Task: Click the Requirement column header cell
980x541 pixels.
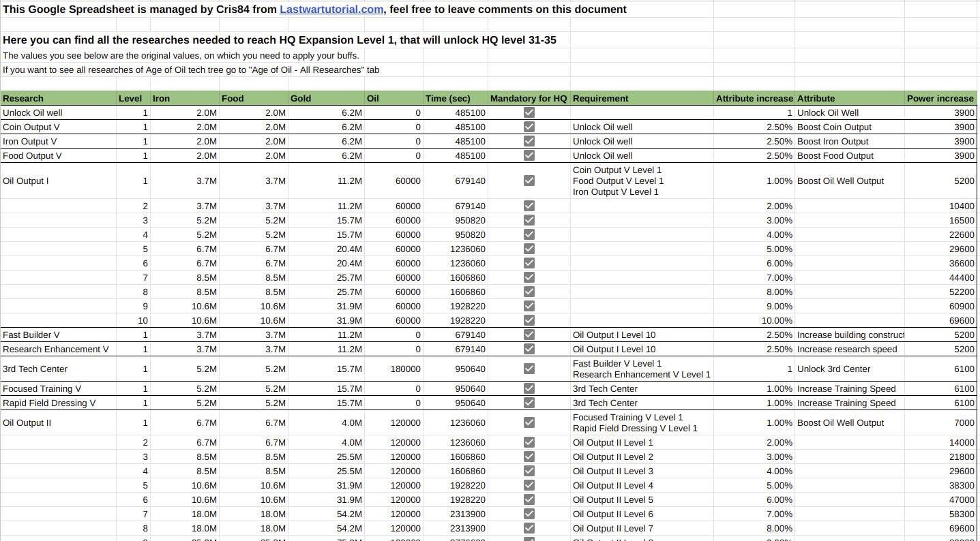Action: click(641, 98)
